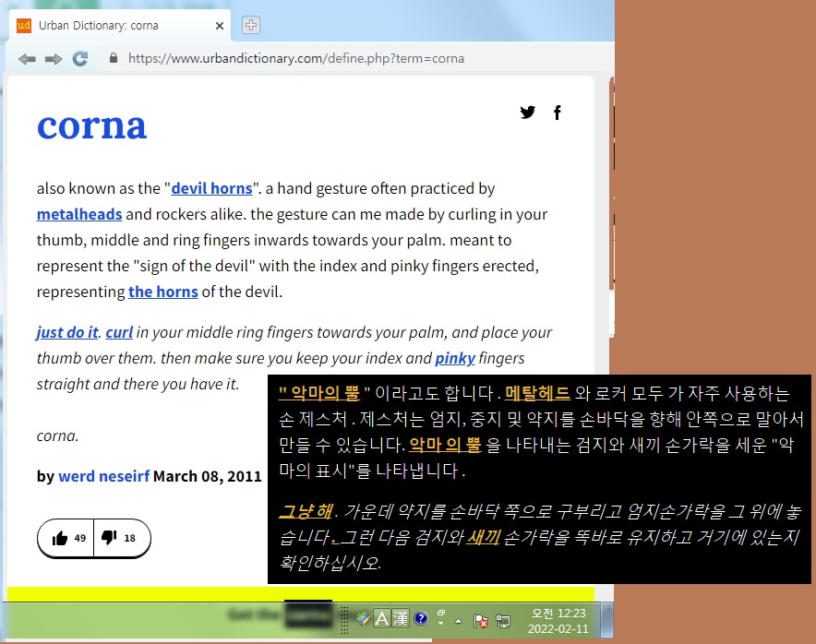816x644 pixels.
Task: Open a new tab with plus button
Action: (251, 25)
